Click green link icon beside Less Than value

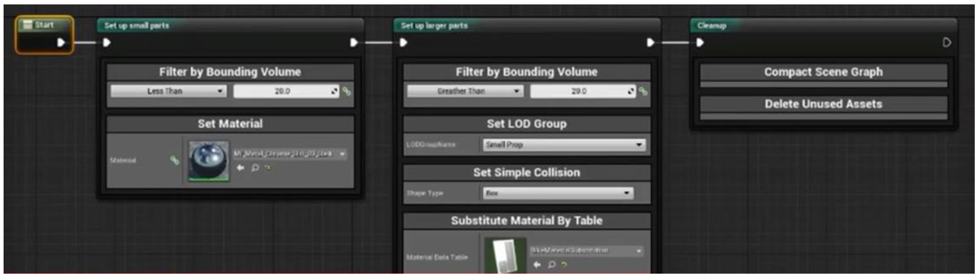pyautogui.click(x=347, y=91)
